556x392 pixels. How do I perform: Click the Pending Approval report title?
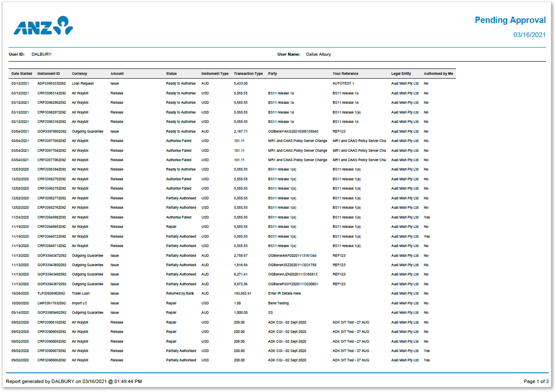[x=510, y=20]
